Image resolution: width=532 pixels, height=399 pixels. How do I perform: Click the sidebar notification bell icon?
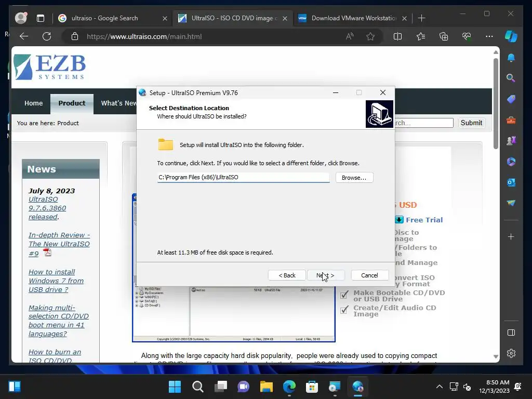tap(511, 58)
